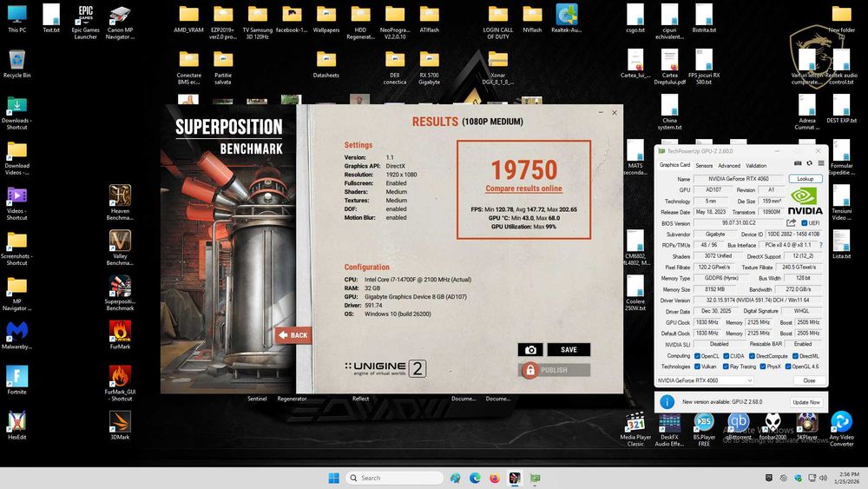
Task: Toggle the PhysX checkbox
Action: [762, 367]
